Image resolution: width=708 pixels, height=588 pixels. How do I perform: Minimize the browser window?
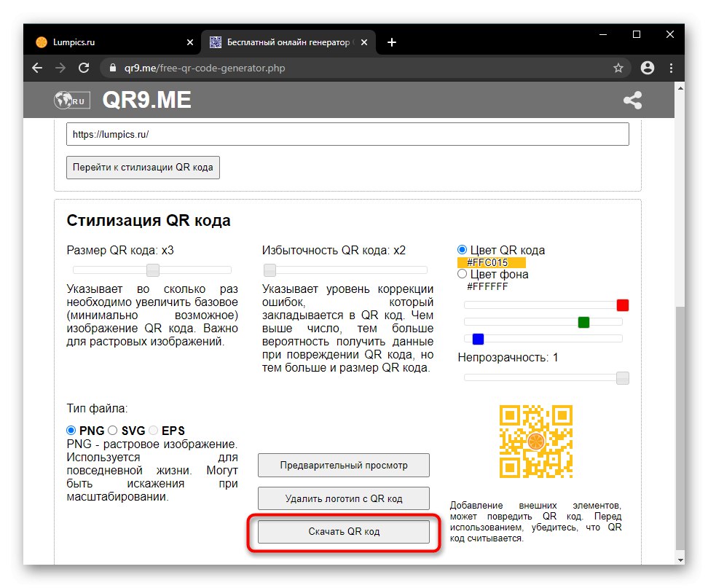(x=603, y=34)
